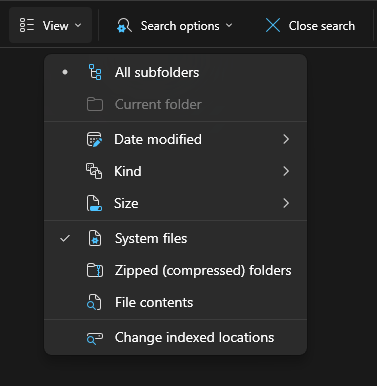This screenshot has width=377, height=386.
Task: Select the Size menu label
Action: coord(126,203)
